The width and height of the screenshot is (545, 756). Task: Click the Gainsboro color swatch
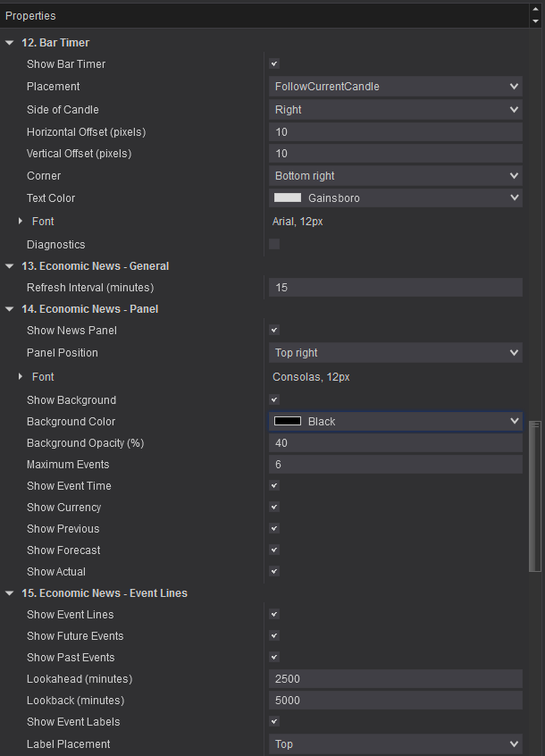[288, 197]
